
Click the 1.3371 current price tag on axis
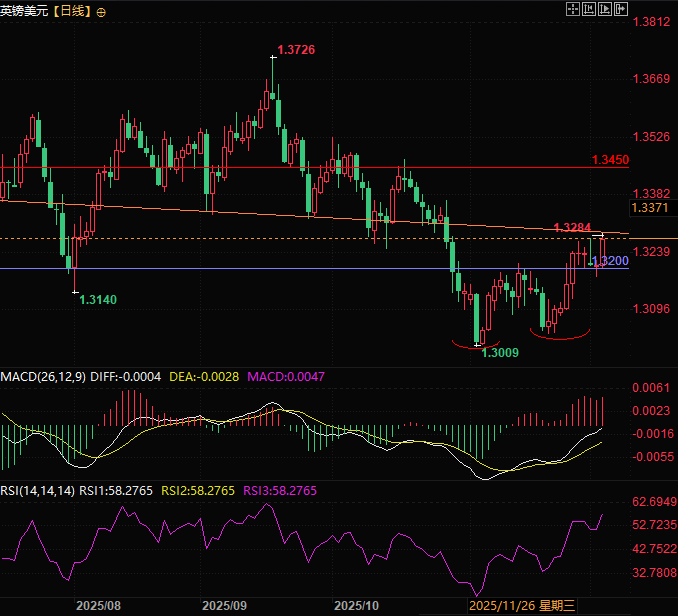(649, 208)
